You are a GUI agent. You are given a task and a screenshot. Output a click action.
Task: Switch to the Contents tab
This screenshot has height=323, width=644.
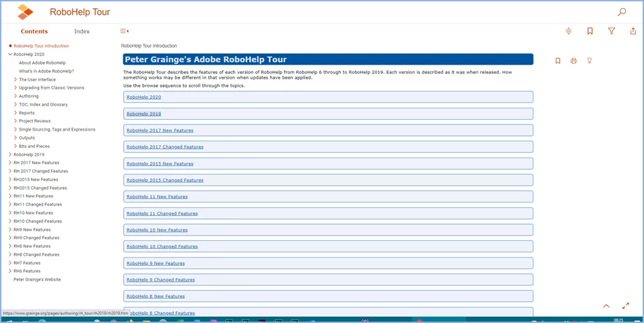(x=34, y=32)
